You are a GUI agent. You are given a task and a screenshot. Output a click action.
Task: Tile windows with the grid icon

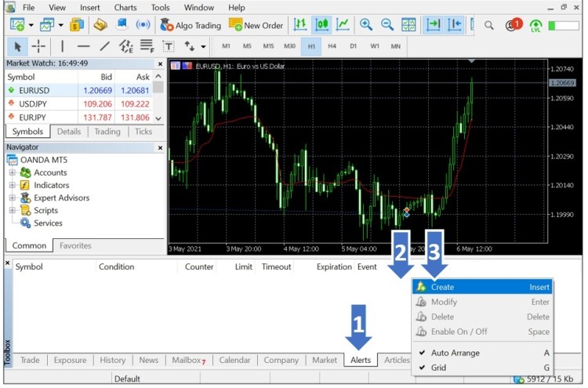tap(408, 25)
